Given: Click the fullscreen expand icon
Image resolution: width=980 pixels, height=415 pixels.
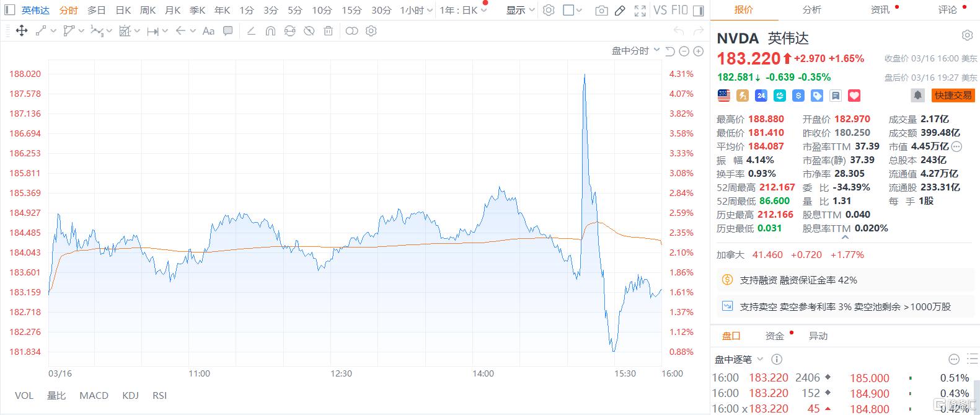Looking at the screenshot, I should [x=640, y=11].
